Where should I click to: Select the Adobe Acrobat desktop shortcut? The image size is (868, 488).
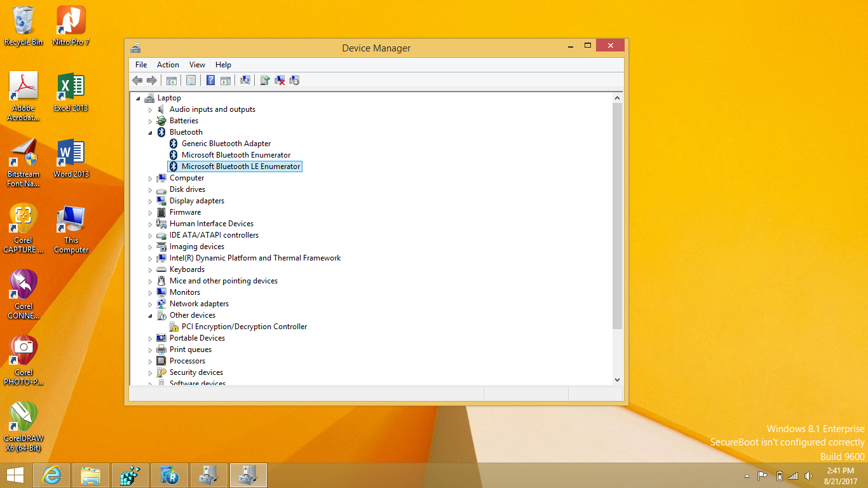click(x=24, y=97)
